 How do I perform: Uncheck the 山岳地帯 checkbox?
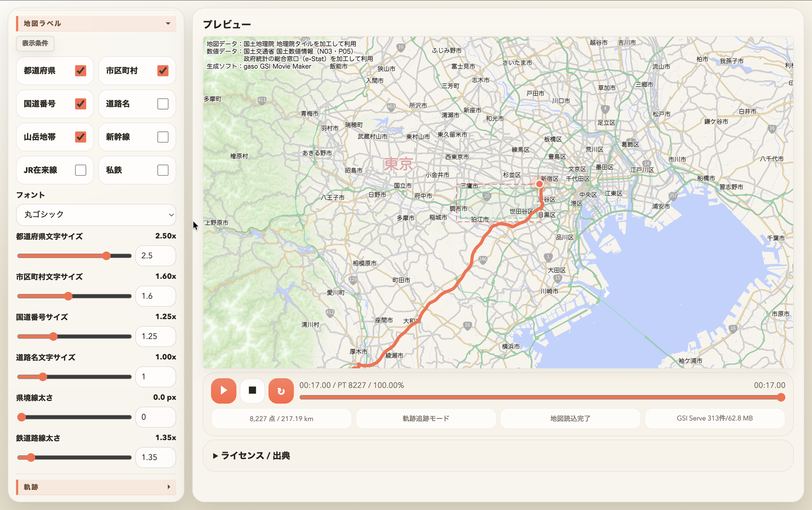[81, 137]
